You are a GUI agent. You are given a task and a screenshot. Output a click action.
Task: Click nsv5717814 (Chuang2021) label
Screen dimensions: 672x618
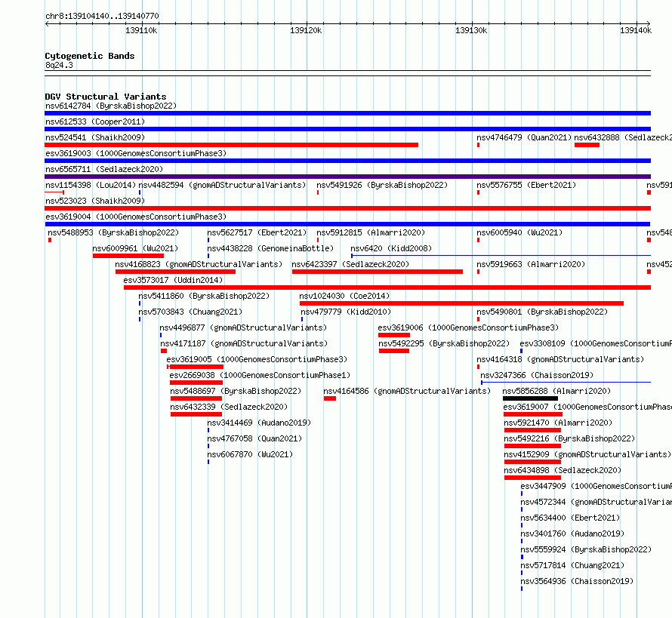coord(572,565)
